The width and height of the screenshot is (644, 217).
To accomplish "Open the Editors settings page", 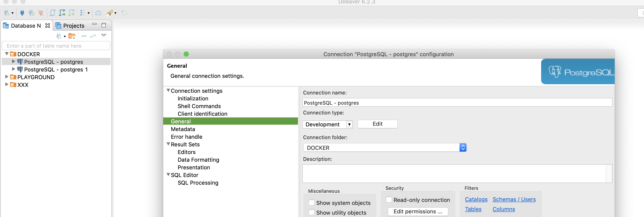I will 186,152.
